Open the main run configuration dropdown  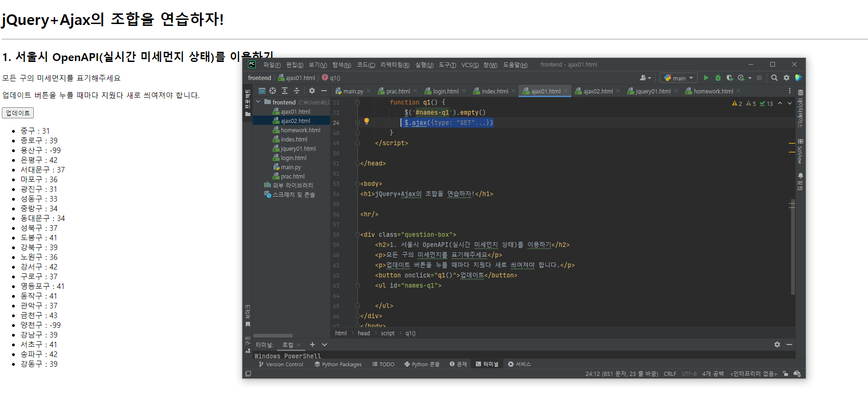(679, 78)
